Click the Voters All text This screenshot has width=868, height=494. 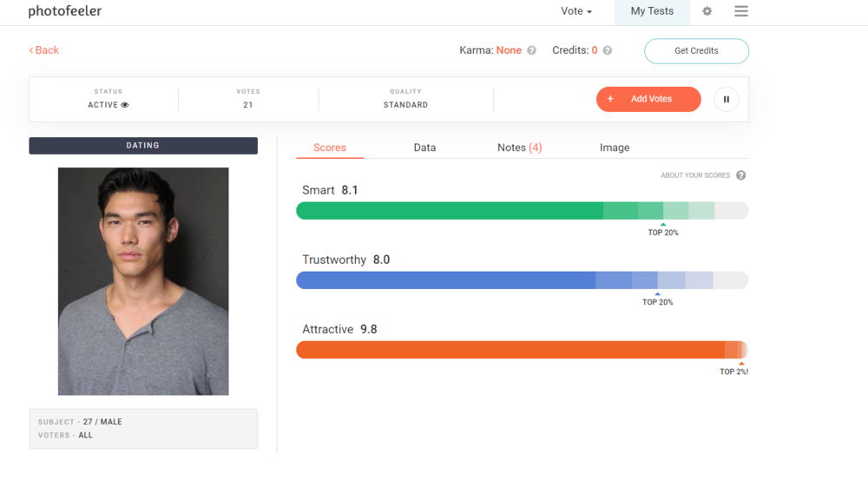(x=65, y=435)
